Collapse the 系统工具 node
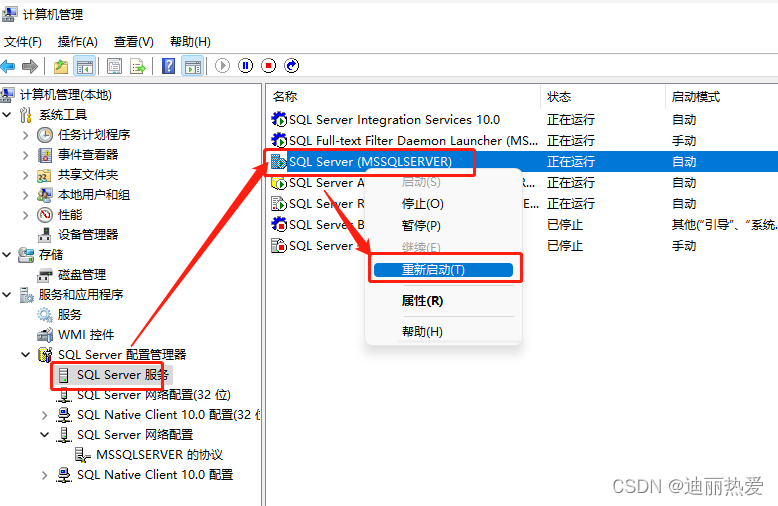 [x=7, y=115]
